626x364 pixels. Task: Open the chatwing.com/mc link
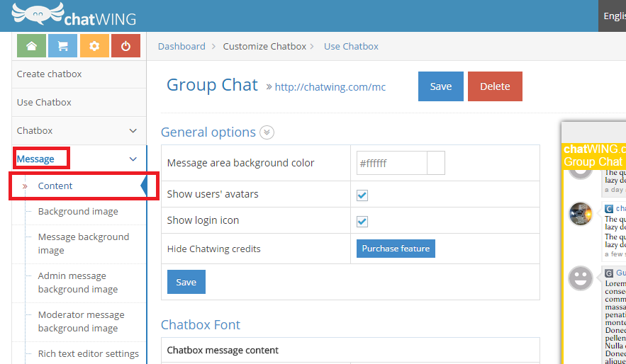330,87
